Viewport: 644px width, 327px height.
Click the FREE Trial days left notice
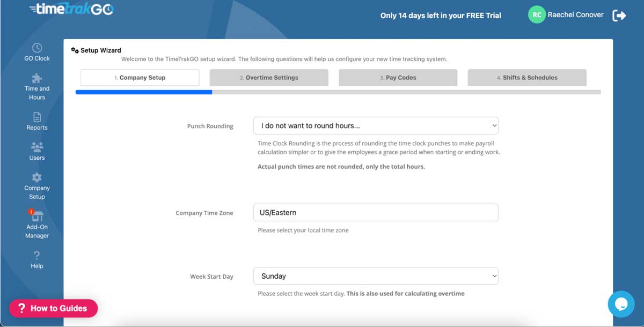[441, 16]
